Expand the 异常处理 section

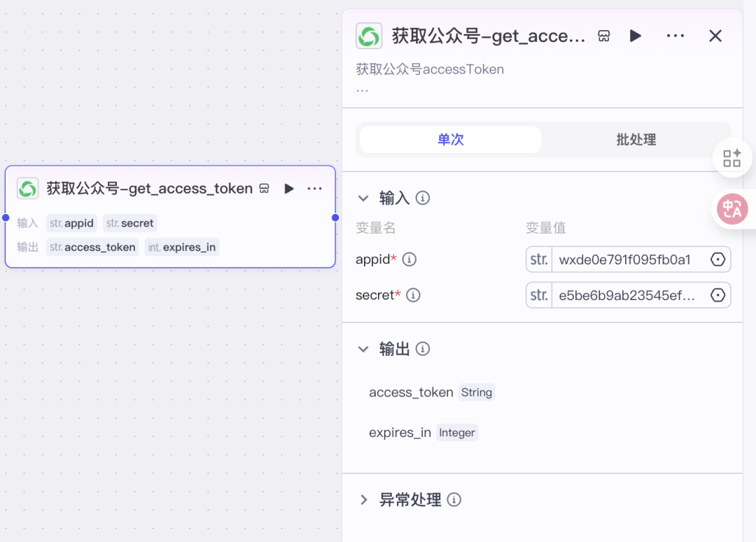point(363,500)
